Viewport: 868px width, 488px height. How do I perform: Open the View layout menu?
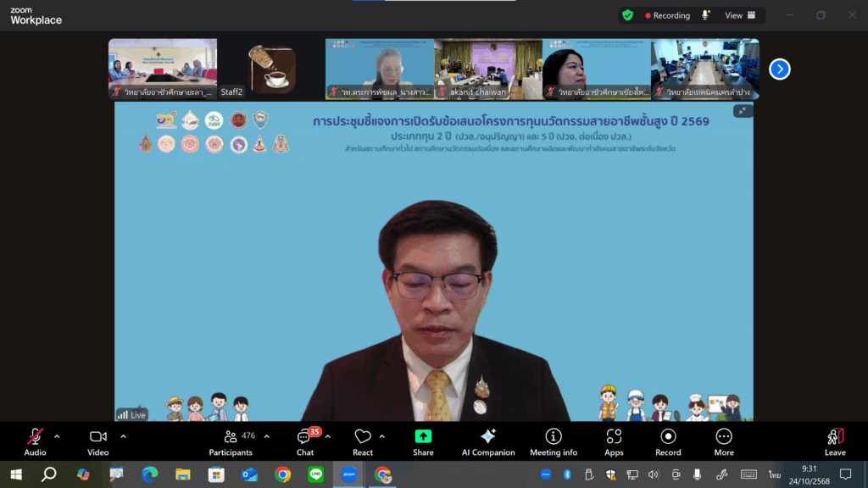pyautogui.click(x=739, y=15)
